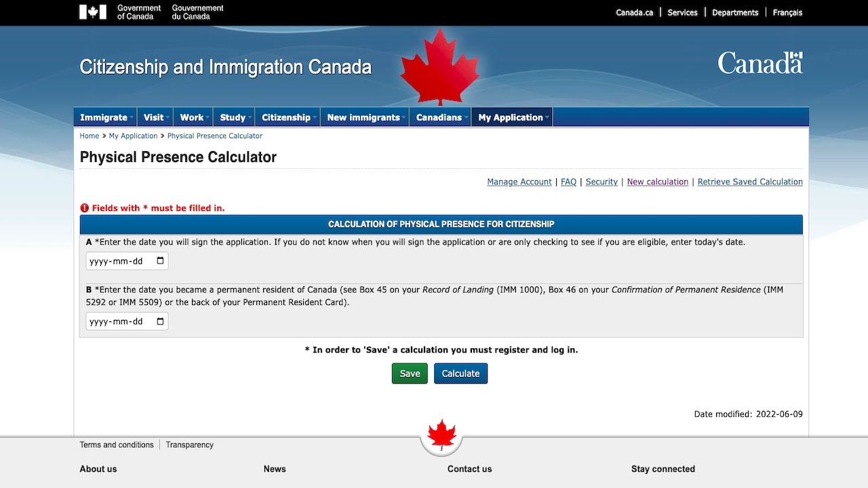The width and height of the screenshot is (868, 488).
Task: Click the large red maple leaf header
Action: coord(439,66)
